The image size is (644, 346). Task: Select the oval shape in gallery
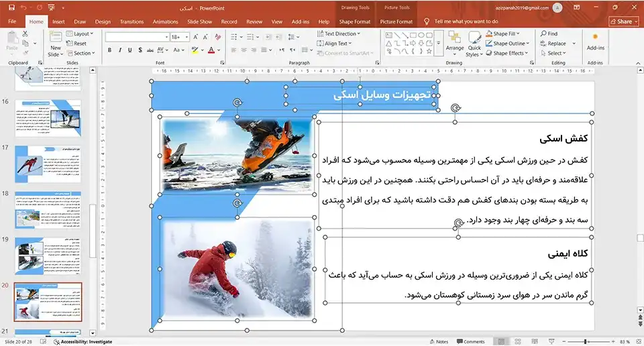[421, 36]
